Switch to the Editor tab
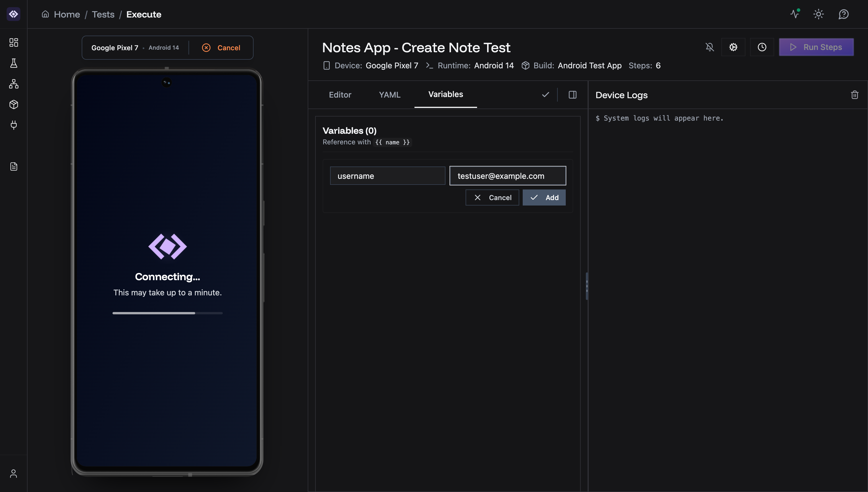868x492 pixels. point(340,95)
